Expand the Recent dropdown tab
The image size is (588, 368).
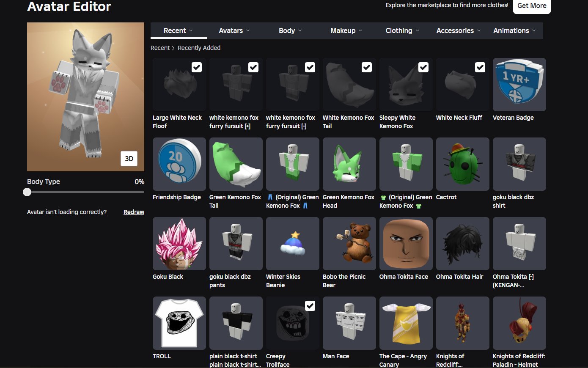179,30
